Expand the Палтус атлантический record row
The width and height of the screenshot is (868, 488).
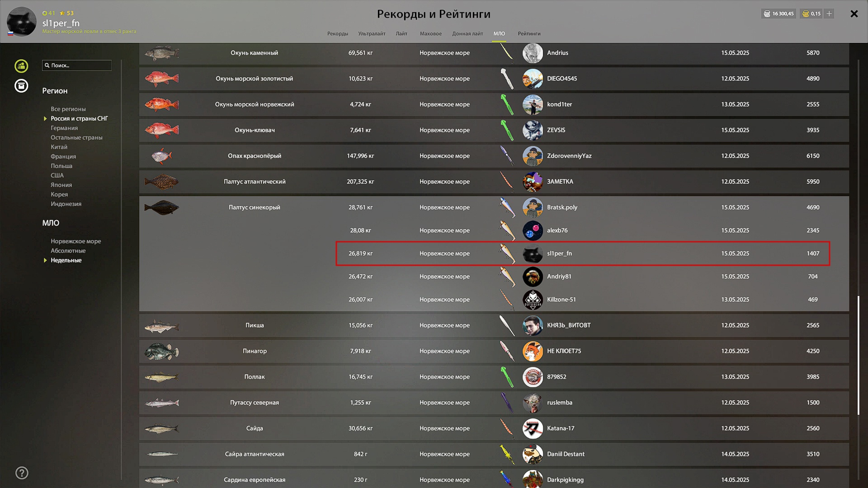[494, 182]
